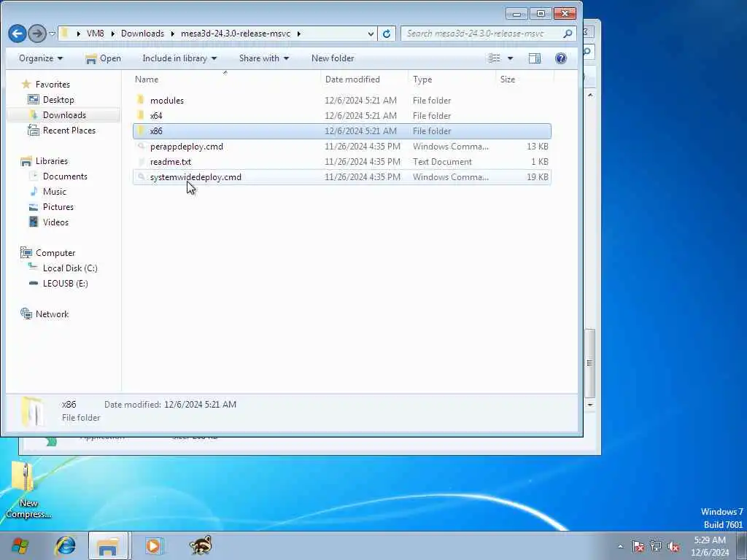Click the x64 folder icon
Image resolution: width=747 pixels, height=560 pixels.
point(141,115)
